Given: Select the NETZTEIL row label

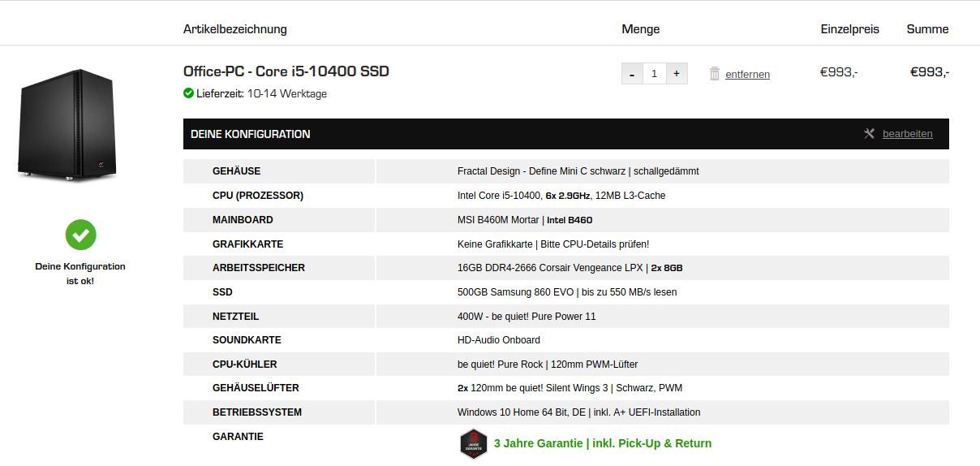Looking at the screenshot, I should pos(235,316).
